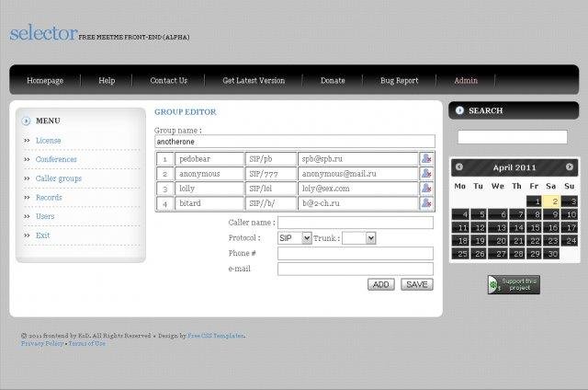Viewport: 588px width, 390px height.
Task: Click anonymous name cell
Action: [209, 174]
